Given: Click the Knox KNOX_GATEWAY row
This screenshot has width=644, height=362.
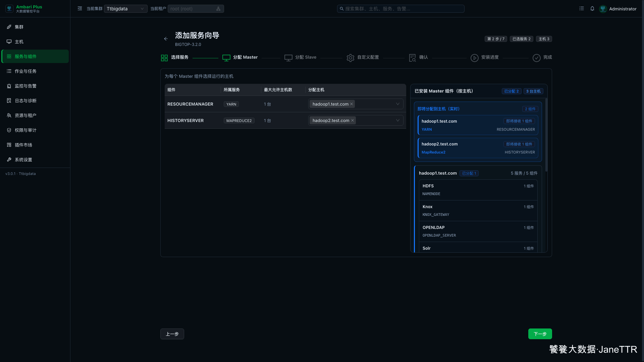Looking at the screenshot, I should click(478, 210).
